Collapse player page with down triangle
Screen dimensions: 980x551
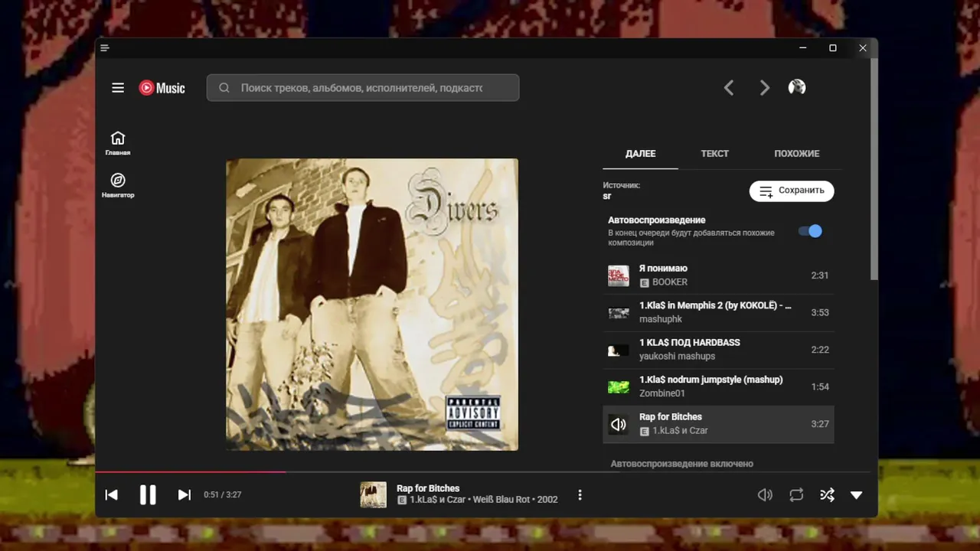(857, 495)
